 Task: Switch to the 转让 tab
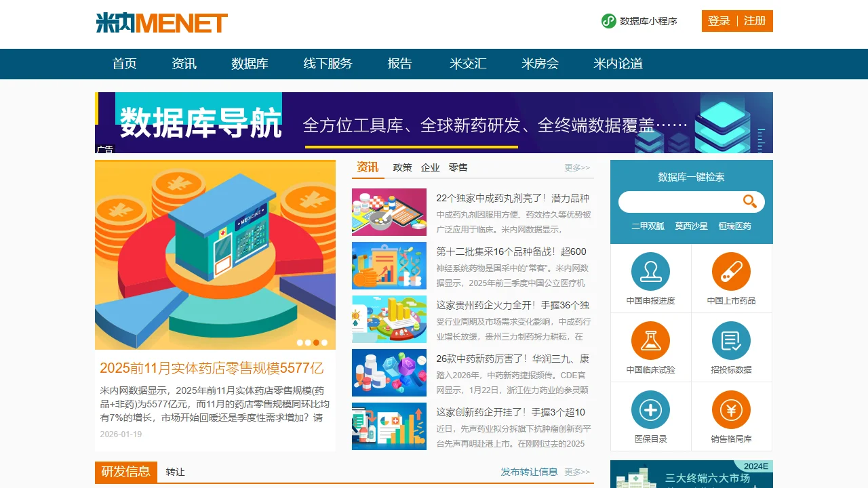(175, 472)
